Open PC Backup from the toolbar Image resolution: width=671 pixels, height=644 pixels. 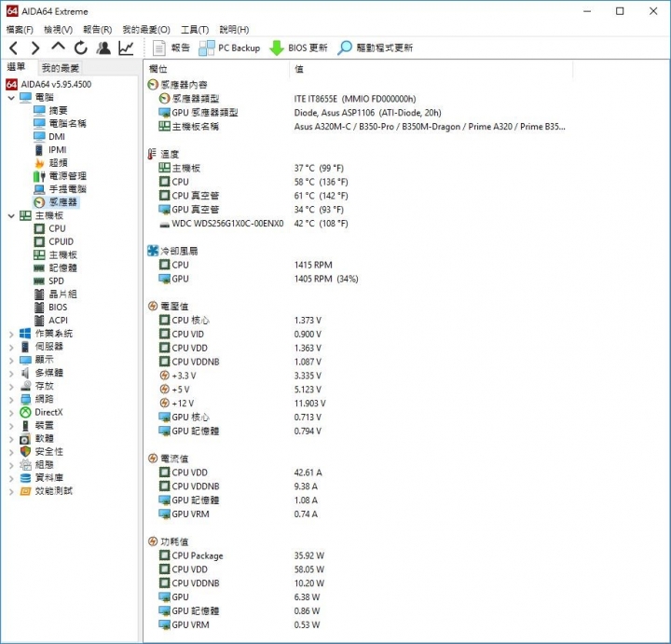[229, 48]
